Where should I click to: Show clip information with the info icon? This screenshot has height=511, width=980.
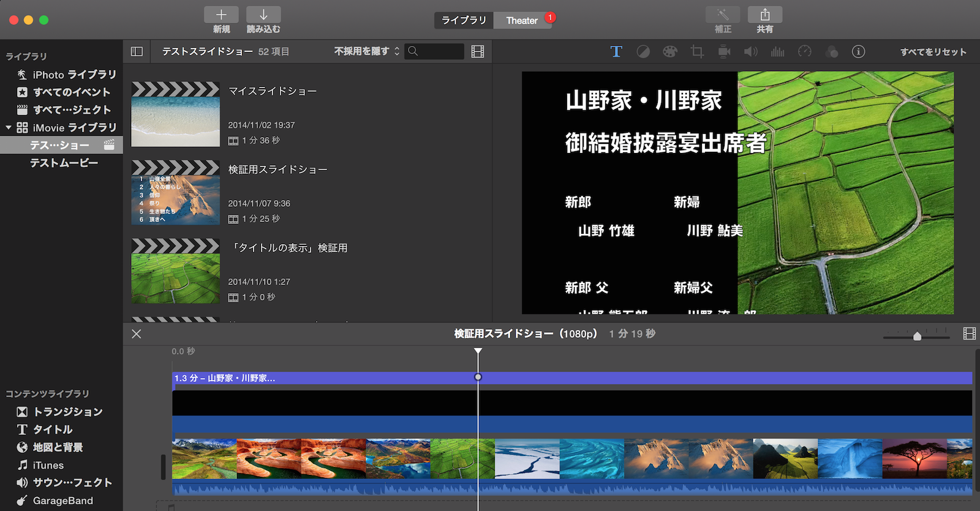tap(859, 52)
